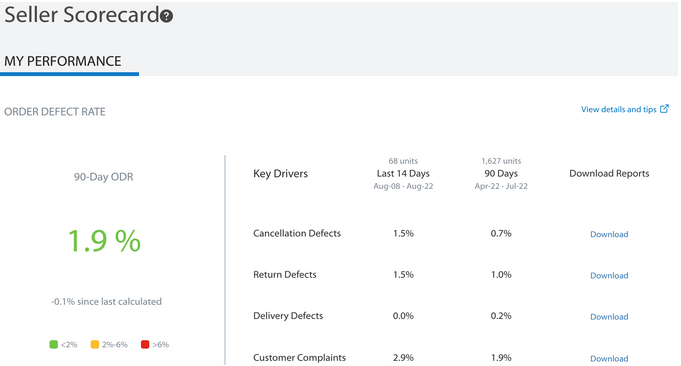Screen dimensions: 681x366
Task: Open View details and tips link
Action: coord(618,109)
